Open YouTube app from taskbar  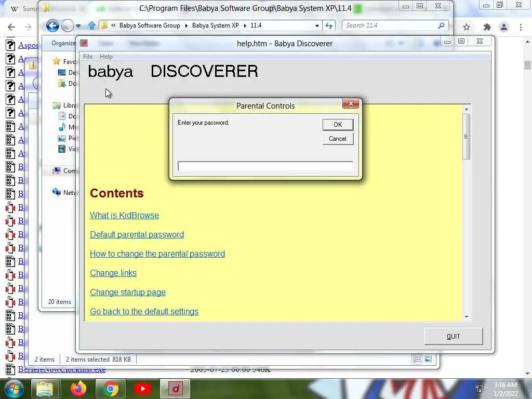143,389
